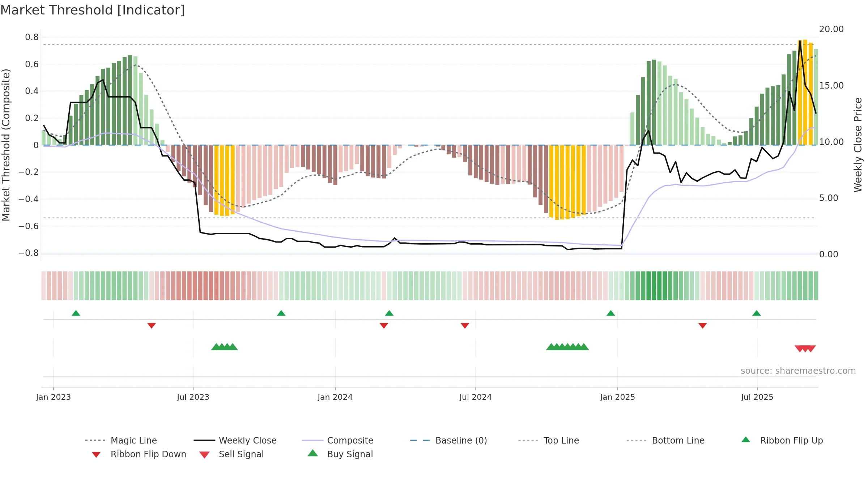This screenshot has width=868, height=488.
Task: Click the Jul 2023 x-axis label
Action: point(193,397)
